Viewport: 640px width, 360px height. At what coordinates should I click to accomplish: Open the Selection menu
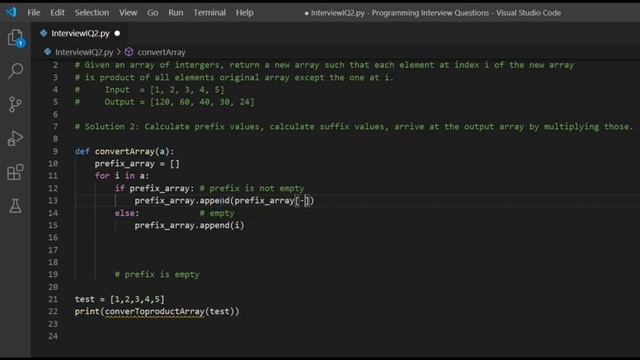(91, 13)
